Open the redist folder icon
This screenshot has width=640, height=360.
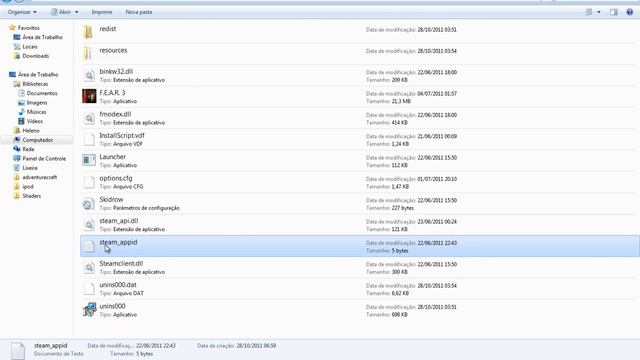click(x=88, y=32)
